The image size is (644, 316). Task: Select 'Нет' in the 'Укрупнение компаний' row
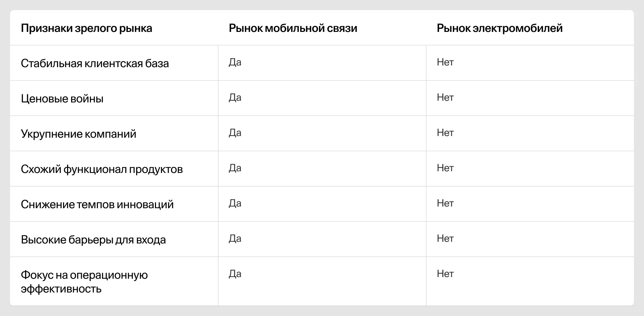(445, 133)
